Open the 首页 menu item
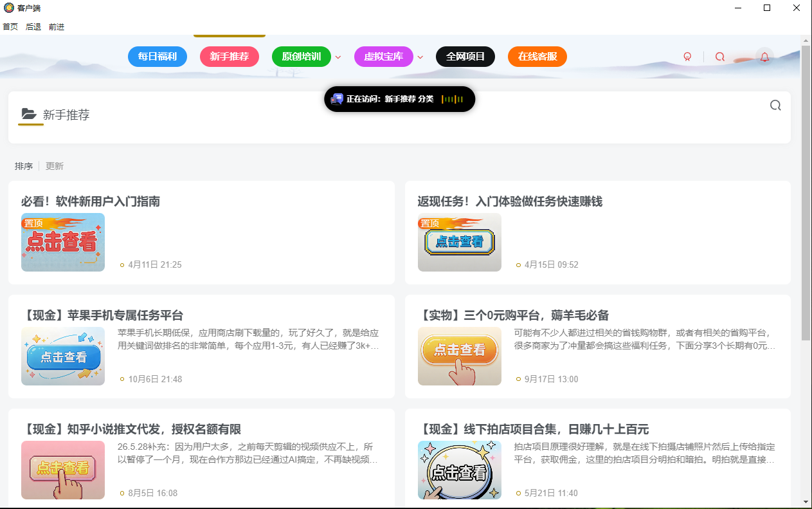Screen dimensions: 812x509 coord(10,27)
